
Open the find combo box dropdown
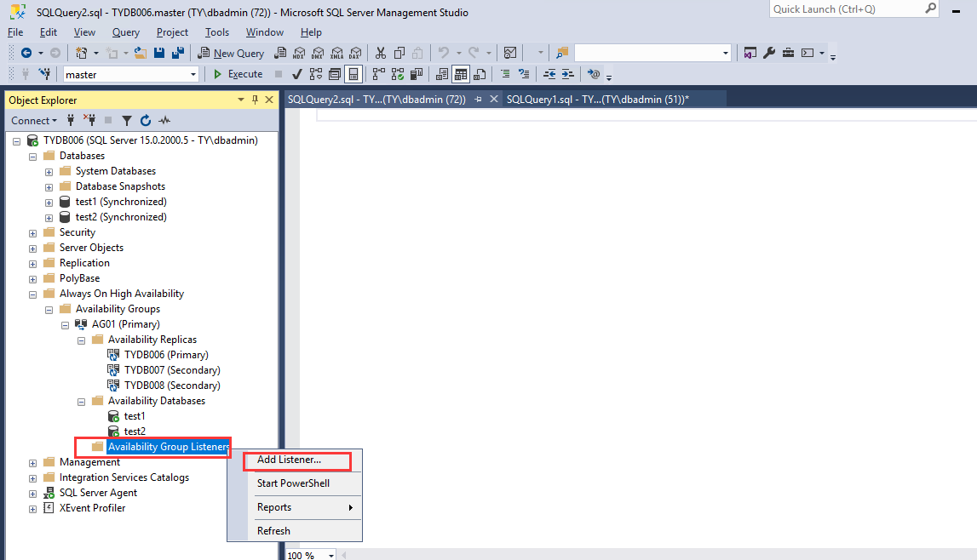725,54
